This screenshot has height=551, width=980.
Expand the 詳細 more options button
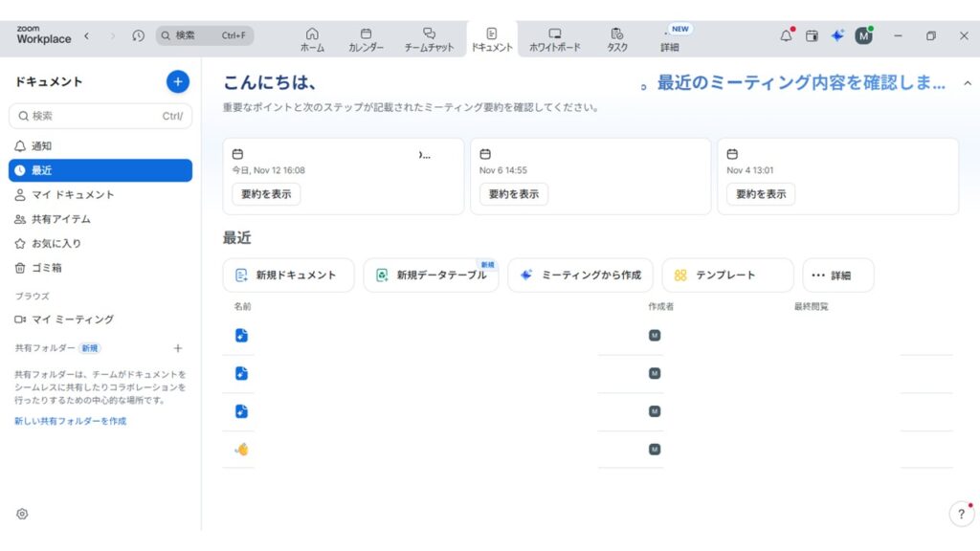tap(837, 275)
